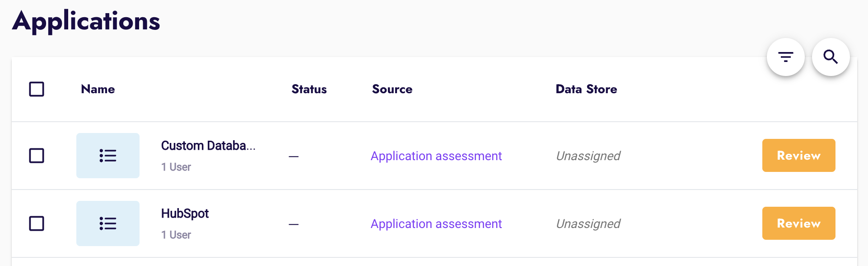Click the Status column header
The image size is (868, 266).
pyautogui.click(x=309, y=89)
